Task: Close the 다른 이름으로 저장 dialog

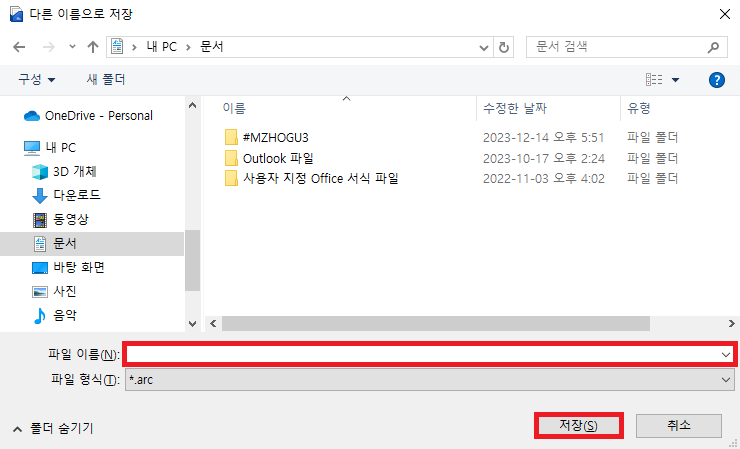Action: click(x=725, y=14)
